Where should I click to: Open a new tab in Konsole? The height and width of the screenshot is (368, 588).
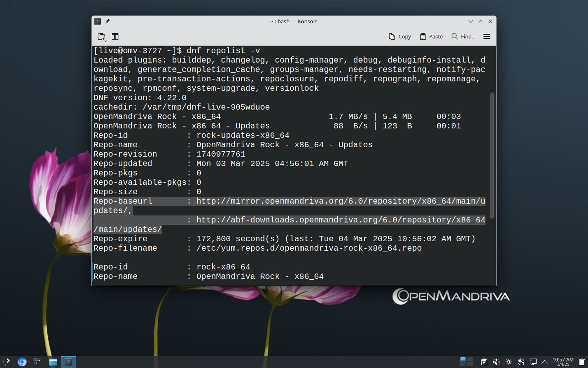pyautogui.click(x=102, y=36)
